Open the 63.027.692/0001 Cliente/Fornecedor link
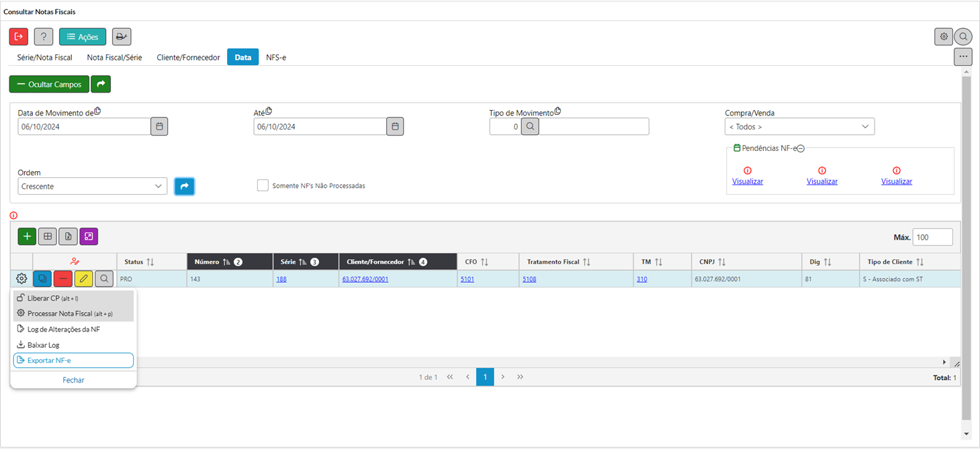 pos(365,279)
